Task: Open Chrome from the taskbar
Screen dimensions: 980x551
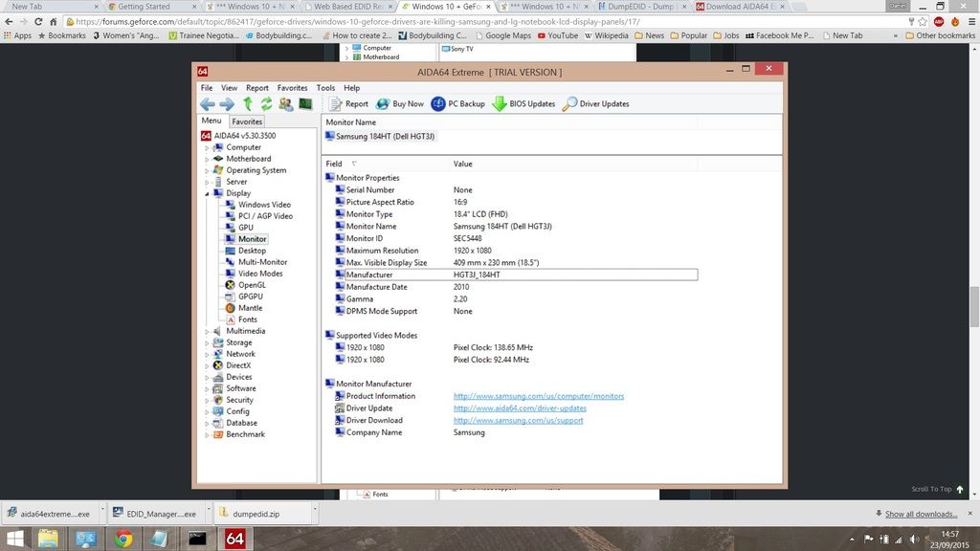Action: click(123, 539)
